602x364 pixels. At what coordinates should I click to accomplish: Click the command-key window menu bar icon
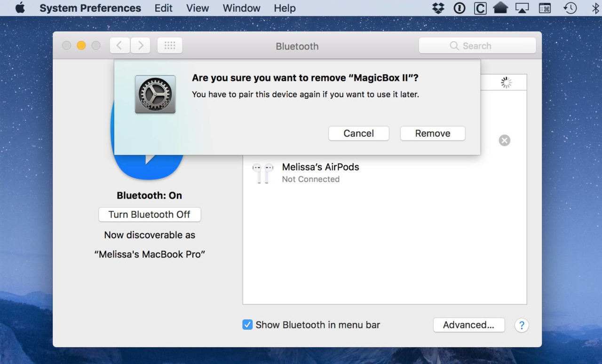coord(545,8)
